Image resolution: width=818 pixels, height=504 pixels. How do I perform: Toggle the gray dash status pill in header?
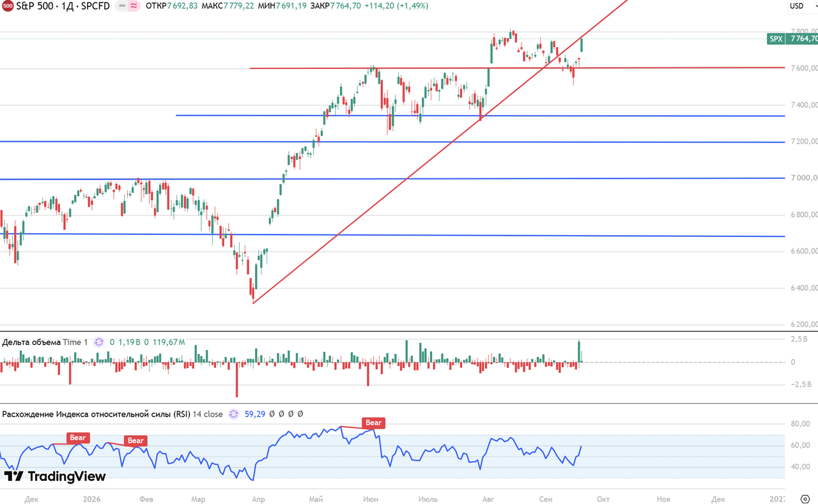coord(121,6)
